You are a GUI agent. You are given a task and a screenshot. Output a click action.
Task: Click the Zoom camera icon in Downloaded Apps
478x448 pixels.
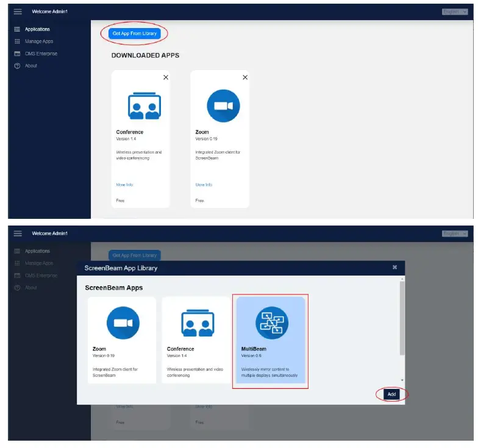tap(223, 106)
